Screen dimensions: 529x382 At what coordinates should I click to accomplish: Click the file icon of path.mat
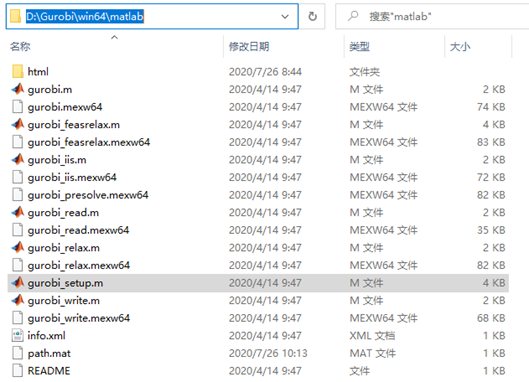[18, 353]
